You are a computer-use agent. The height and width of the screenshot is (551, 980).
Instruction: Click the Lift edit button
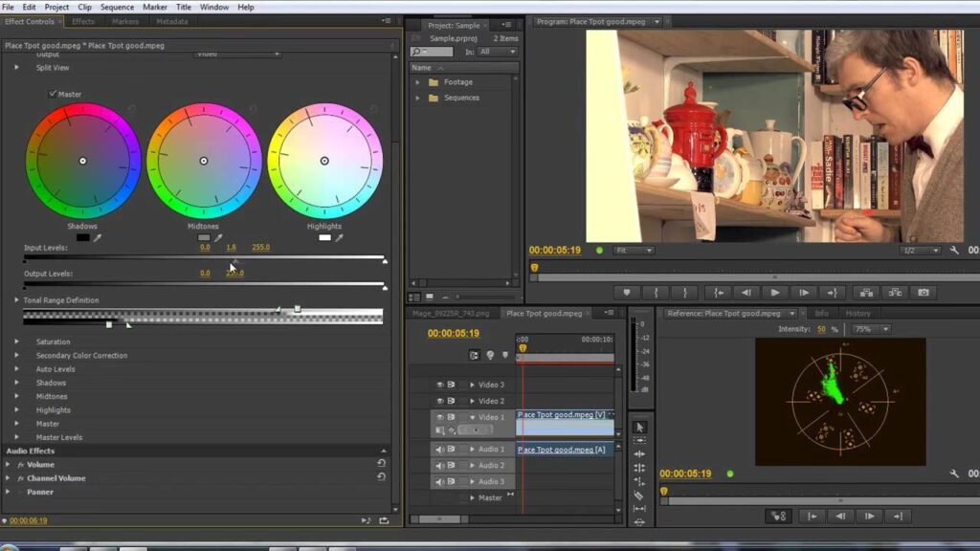866,293
